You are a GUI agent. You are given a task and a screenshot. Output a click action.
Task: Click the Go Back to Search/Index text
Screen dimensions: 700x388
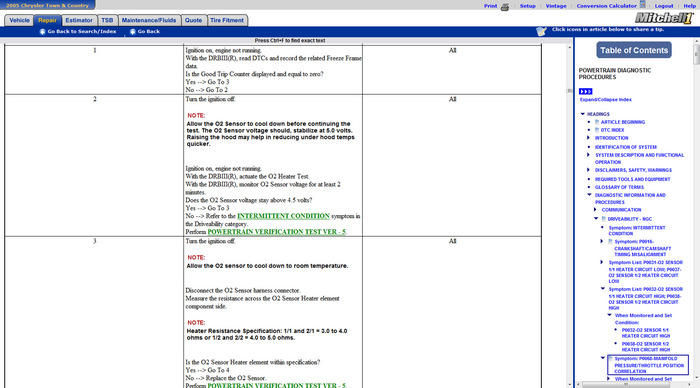tap(82, 32)
